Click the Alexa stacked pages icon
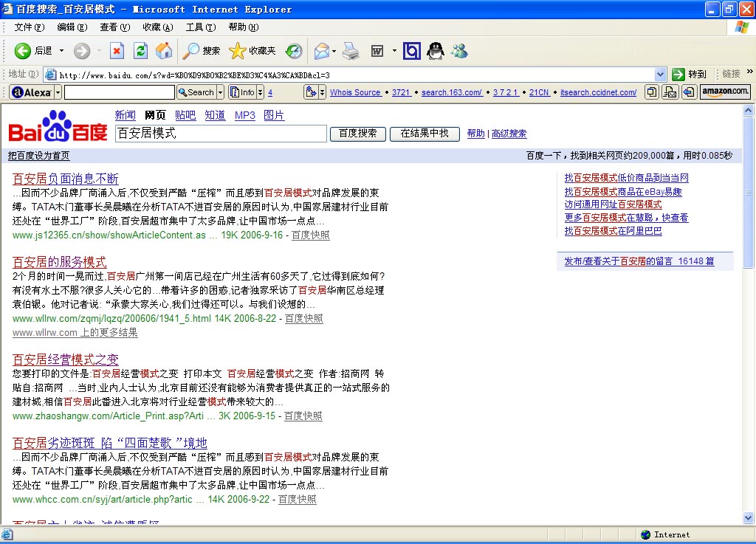 [651, 92]
